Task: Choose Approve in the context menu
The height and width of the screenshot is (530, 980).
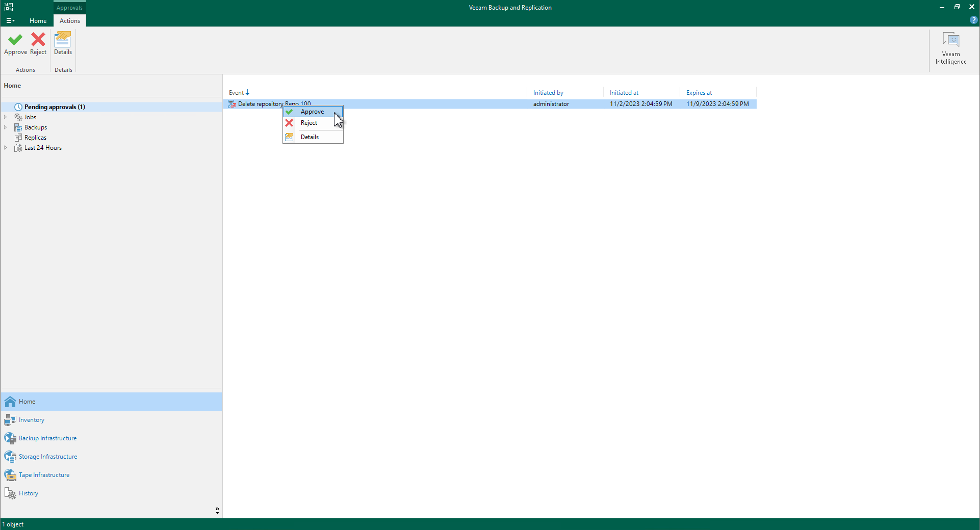Action: coord(313,112)
